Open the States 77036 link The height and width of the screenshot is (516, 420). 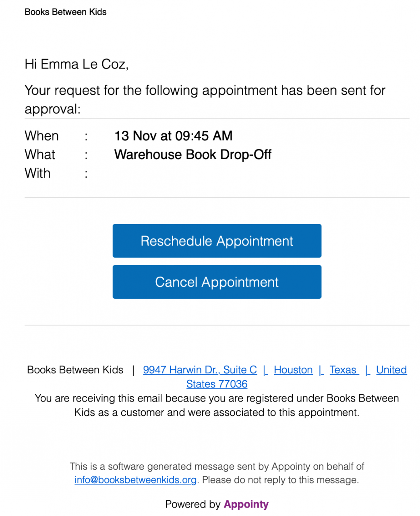click(x=217, y=384)
